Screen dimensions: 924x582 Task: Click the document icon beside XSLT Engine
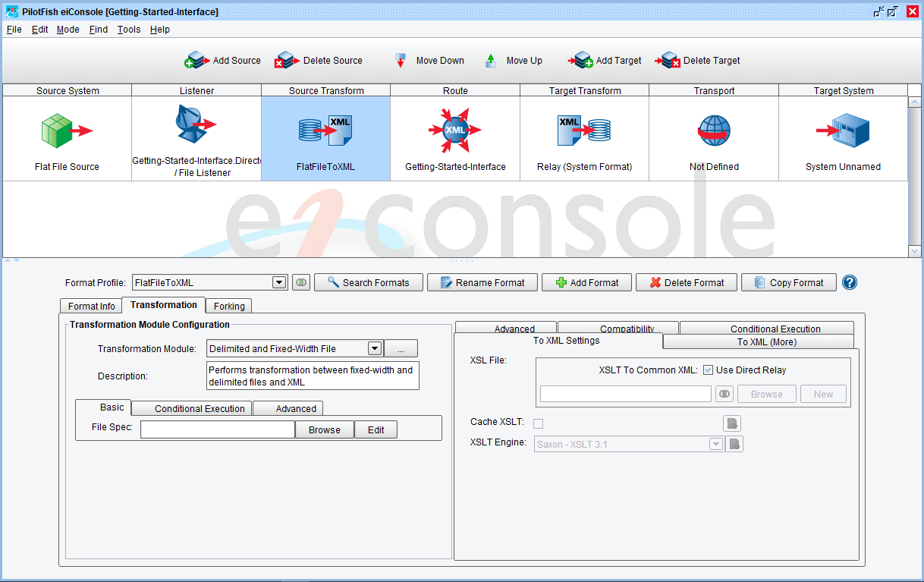734,444
